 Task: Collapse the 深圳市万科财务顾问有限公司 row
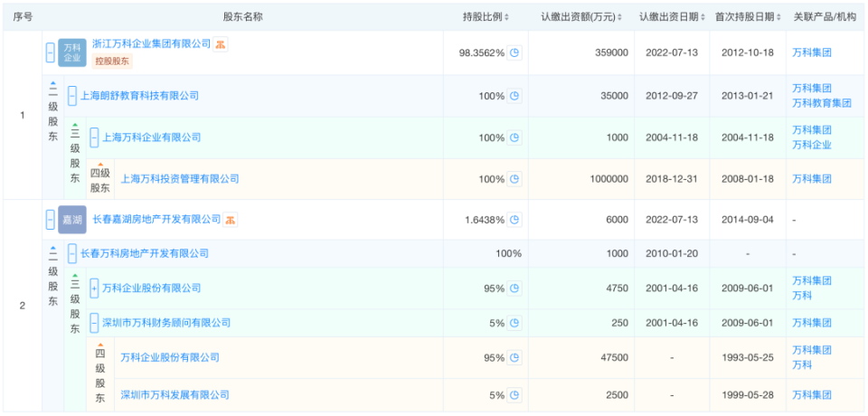(94, 323)
